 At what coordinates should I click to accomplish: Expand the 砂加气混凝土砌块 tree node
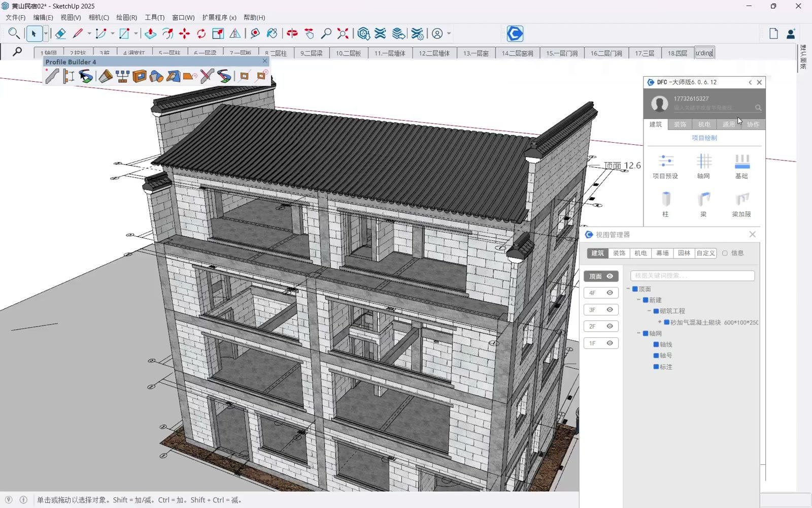coord(660,322)
